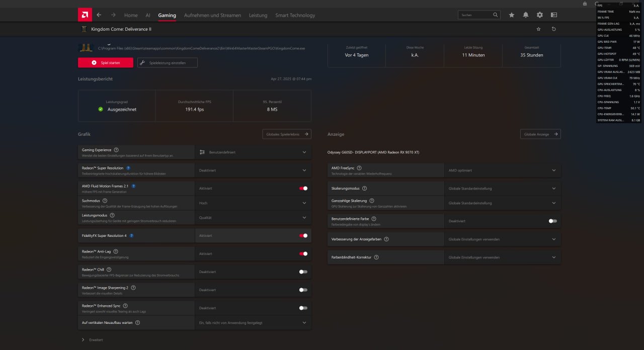Screen dimensions: 644x350
Task: Open Radeon Image Sharpening 2 help icon
Action: [133, 288]
